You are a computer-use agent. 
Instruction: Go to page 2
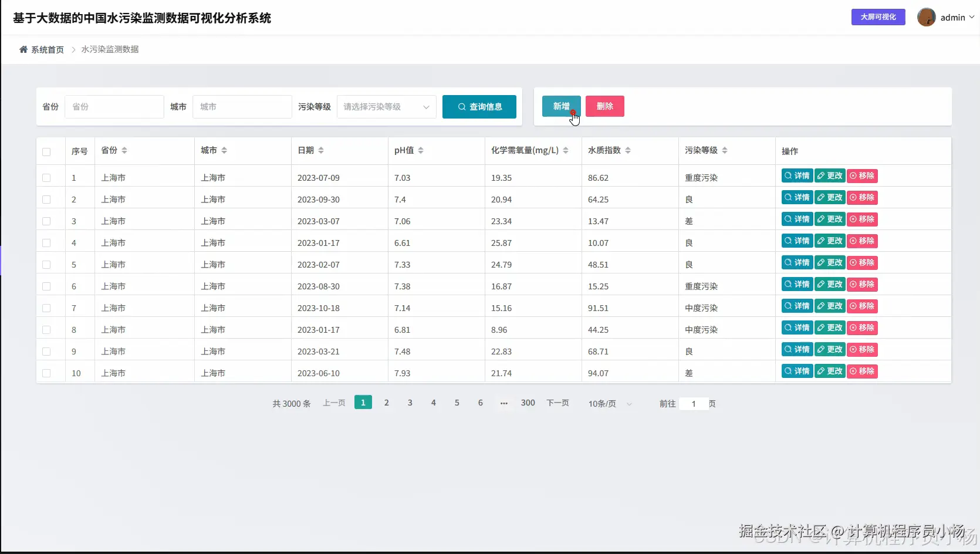pyautogui.click(x=387, y=403)
